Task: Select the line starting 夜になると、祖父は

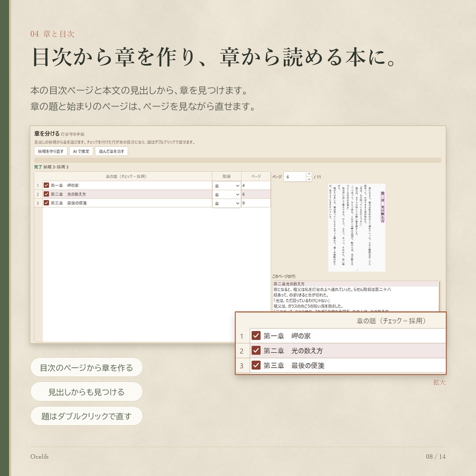Action: coord(355,289)
